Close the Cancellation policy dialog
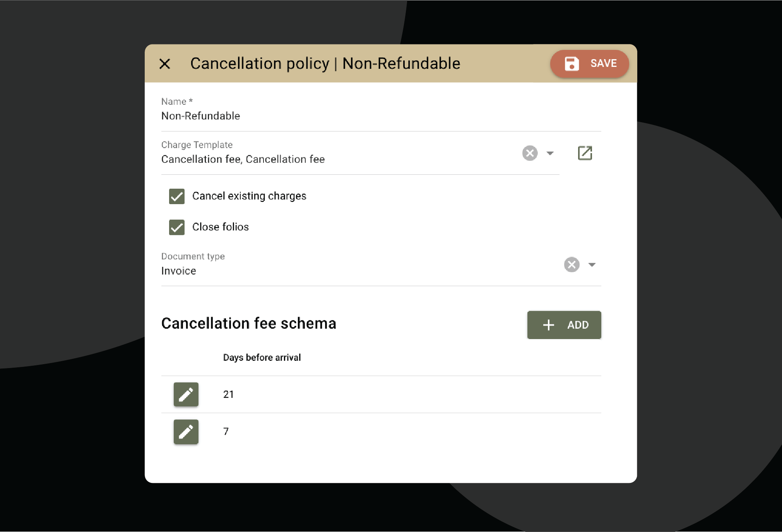 click(165, 64)
